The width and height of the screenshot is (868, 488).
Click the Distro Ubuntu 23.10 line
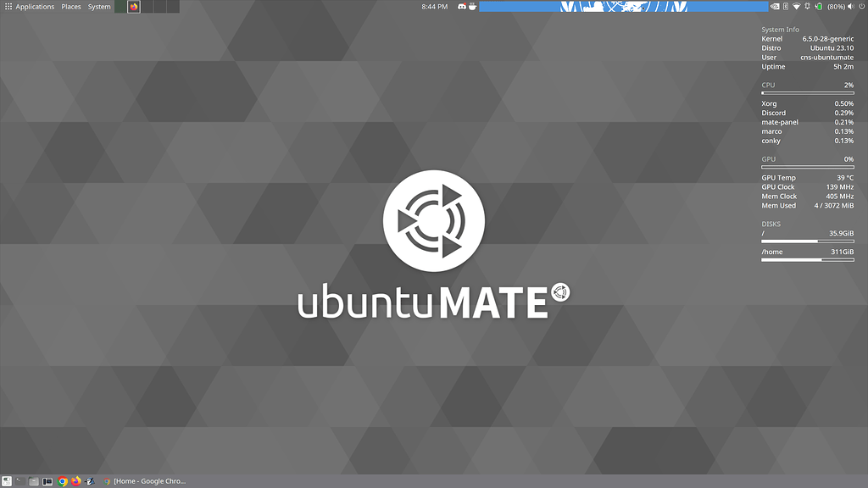click(808, 48)
